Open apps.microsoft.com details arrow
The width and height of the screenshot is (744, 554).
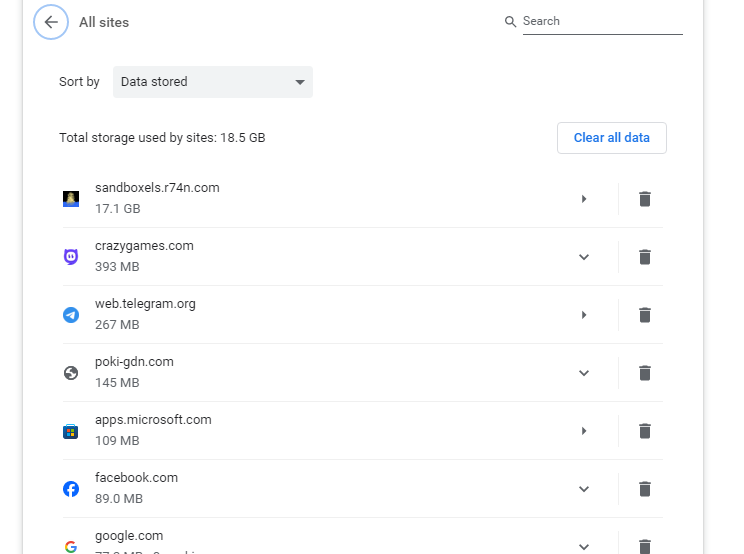(584, 431)
